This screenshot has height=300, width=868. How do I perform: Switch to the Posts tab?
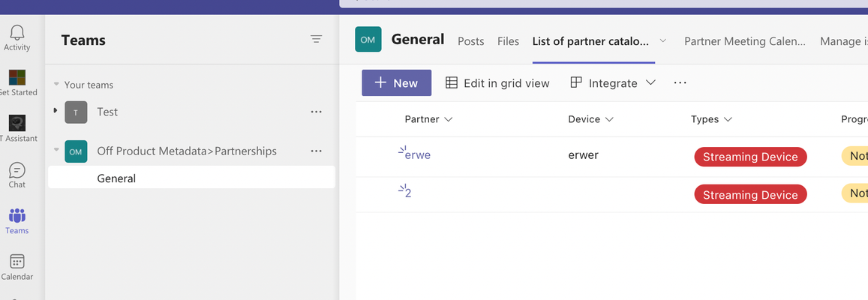coord(470,41)
